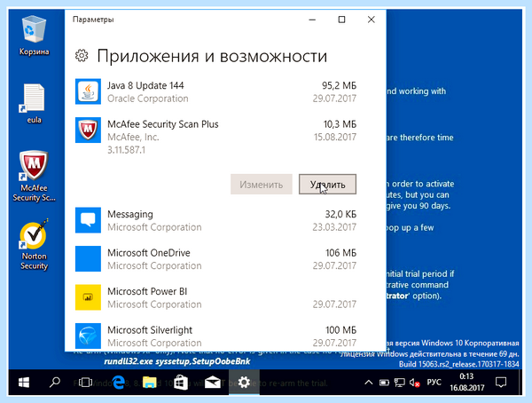
Task: Close the Параметры window
Action: click(372, 20)
